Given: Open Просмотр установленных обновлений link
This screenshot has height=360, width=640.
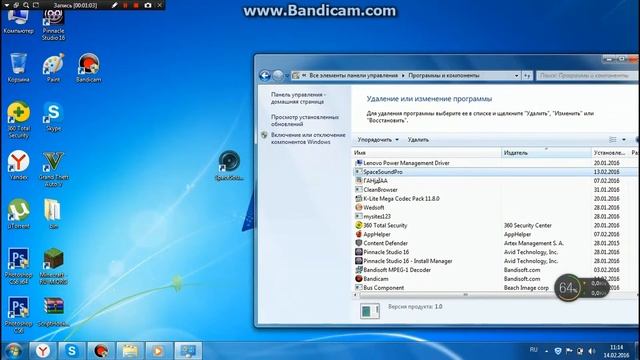Looking at the screenshot, I should pyautogui.click(x=305, y=120).
